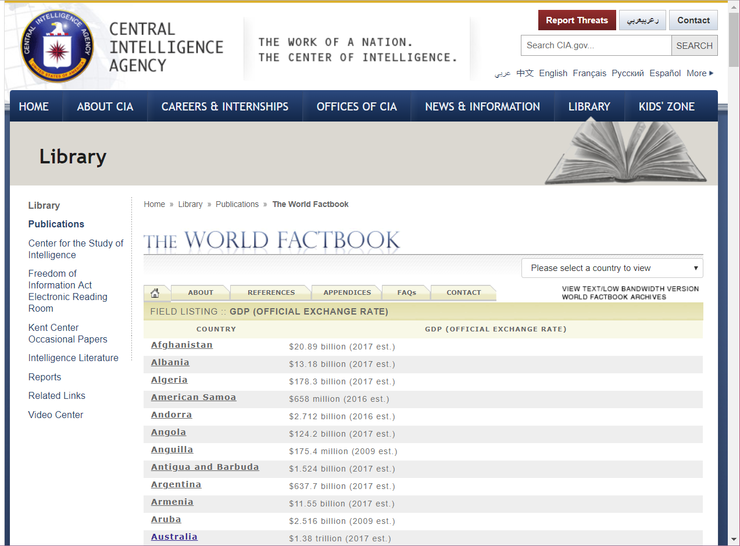Open the Armenia country link
The height and width of the screenshot is (546, 740).
172,502
